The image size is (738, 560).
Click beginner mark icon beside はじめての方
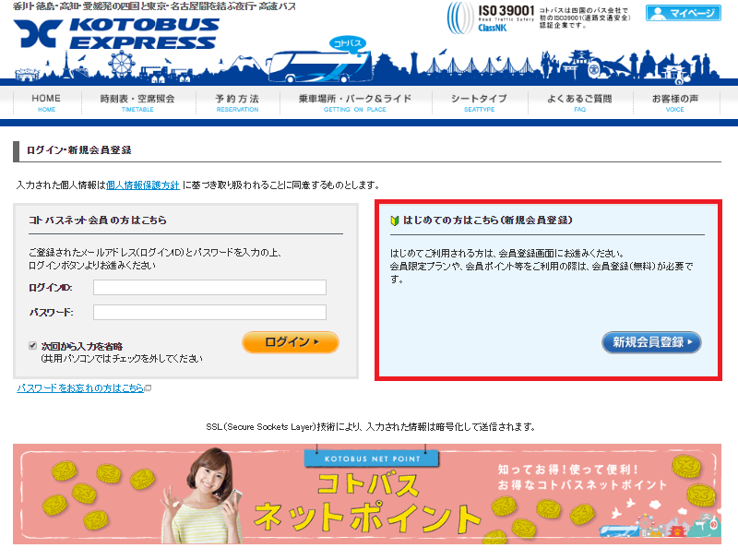(x=395, y=221)
